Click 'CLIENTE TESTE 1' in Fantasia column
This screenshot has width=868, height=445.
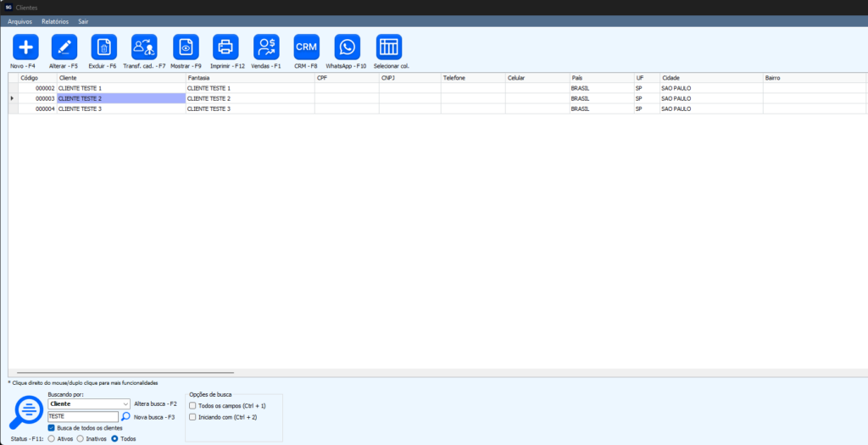coord(250,88)
